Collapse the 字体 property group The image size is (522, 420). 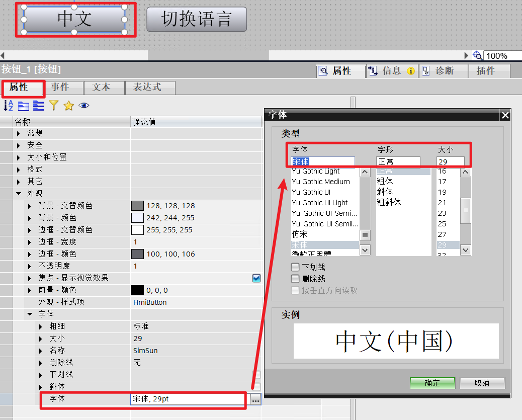[29, 314]
